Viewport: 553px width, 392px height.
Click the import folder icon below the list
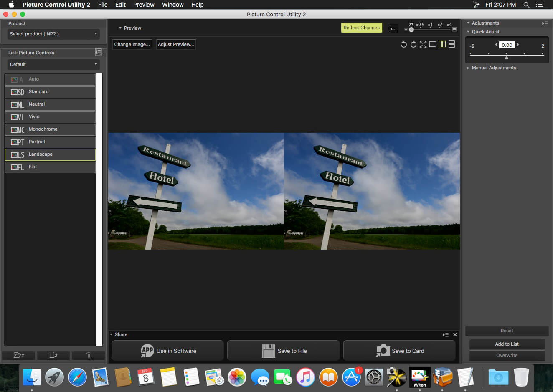19,355
